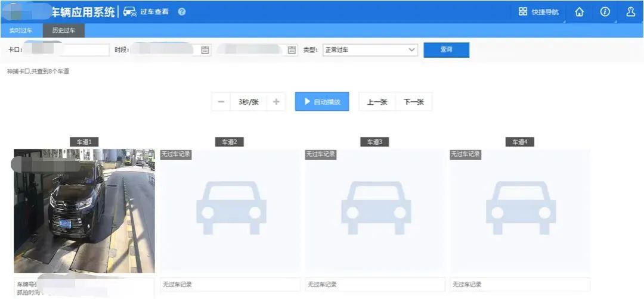Increase the interval with plus button

(x=275, y=102)
